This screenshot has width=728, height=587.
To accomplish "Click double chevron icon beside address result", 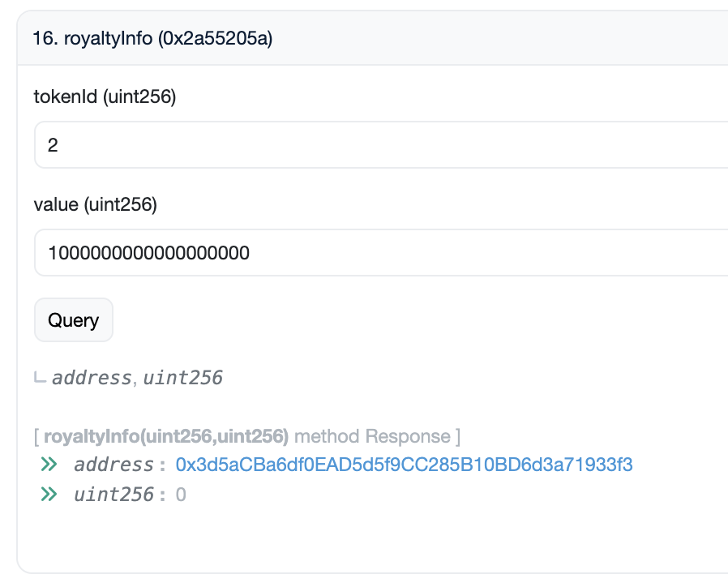I will pyautogui.click(x=49, y=465).
